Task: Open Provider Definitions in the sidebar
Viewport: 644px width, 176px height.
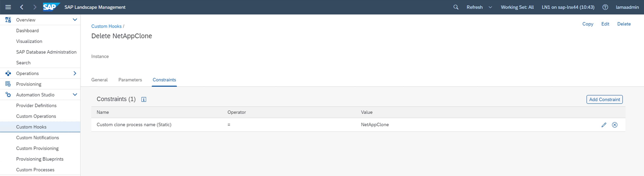Action: [x=36, y=105]
